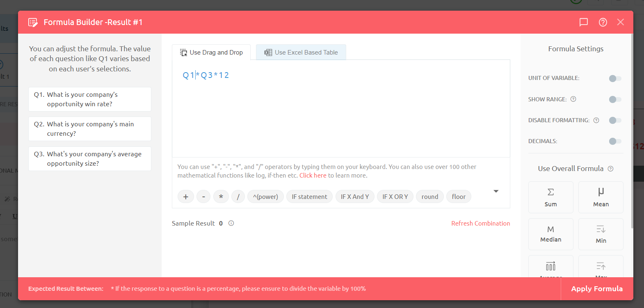The image size is (644, 308).
Task: Click the help question mark icon in header
Action: point(603,22)
